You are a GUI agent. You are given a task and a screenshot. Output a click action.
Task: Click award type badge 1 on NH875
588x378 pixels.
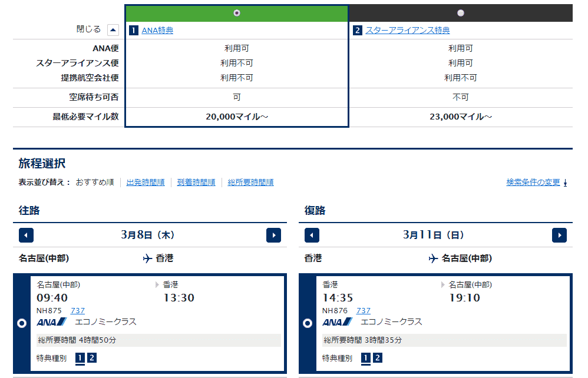coord(80,358)
